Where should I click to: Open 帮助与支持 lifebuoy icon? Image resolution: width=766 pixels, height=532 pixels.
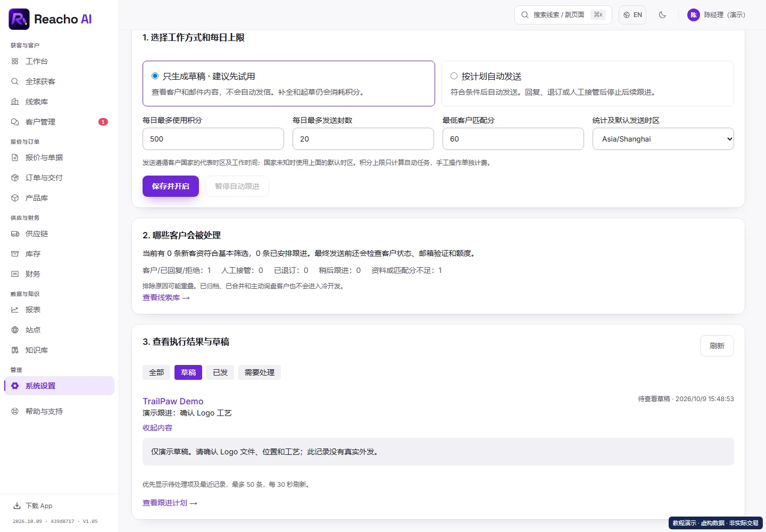[x=15, y=411]
